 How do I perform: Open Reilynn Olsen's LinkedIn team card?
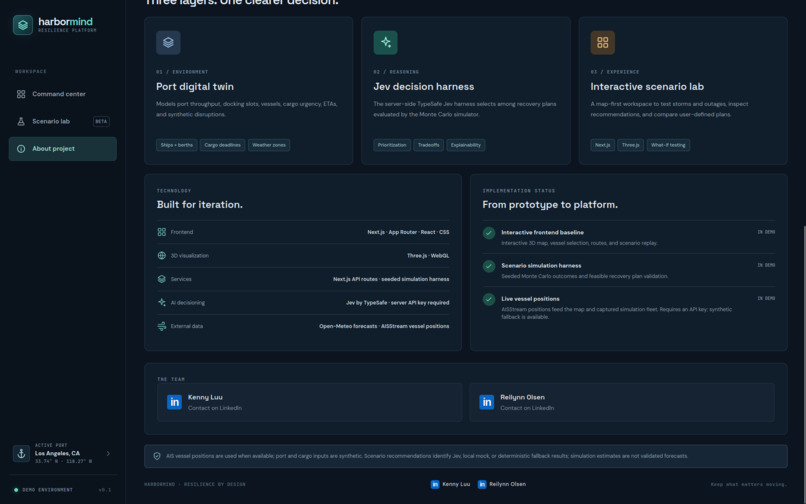point(622,402)
